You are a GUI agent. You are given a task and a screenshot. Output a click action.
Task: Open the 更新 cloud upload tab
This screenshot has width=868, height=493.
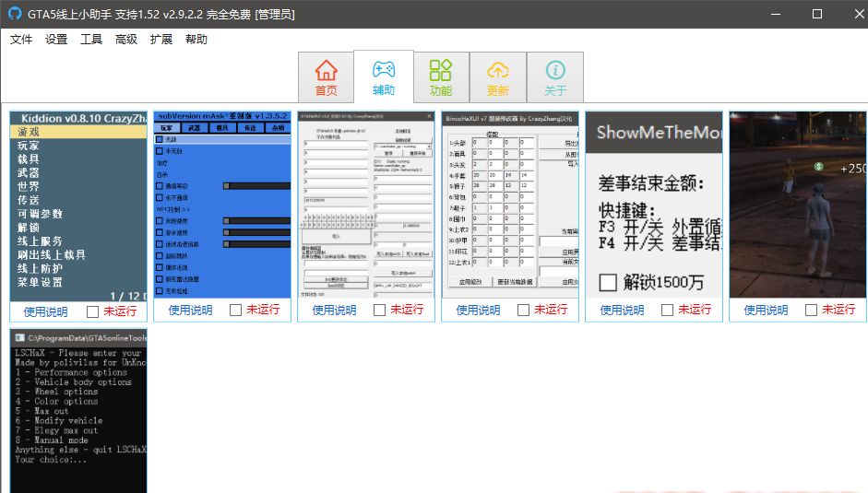pos(498,77)
